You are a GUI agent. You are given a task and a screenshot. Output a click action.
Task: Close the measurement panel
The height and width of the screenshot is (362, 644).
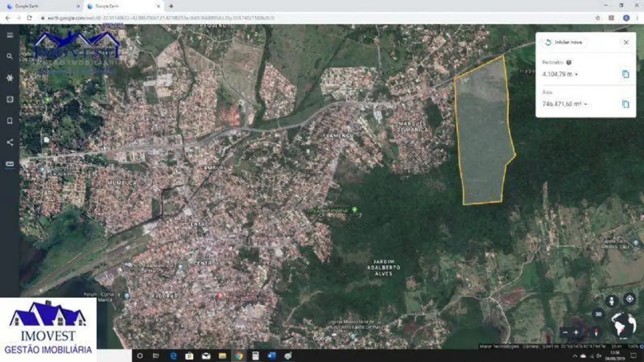click(x=626, y=42)
